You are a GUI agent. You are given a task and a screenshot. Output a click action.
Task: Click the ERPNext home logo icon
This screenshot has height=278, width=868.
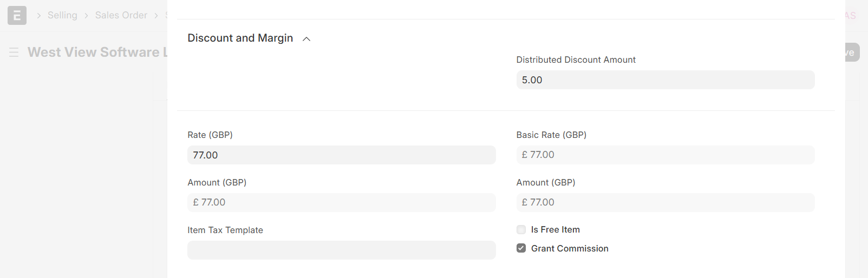[17, 15]
